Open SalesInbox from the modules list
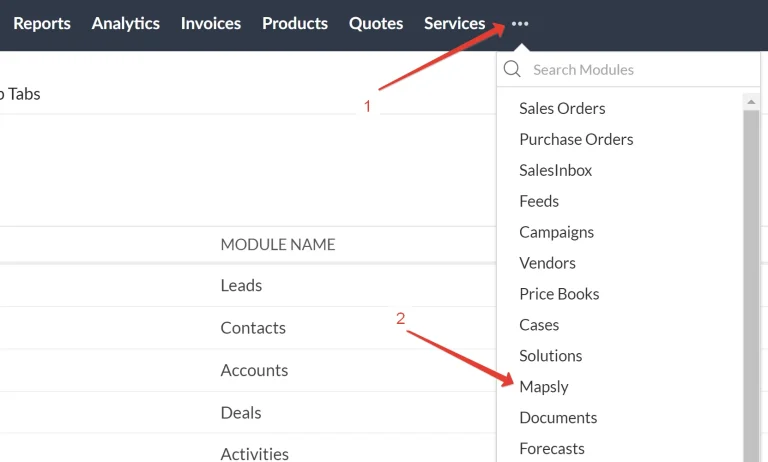 555,170
